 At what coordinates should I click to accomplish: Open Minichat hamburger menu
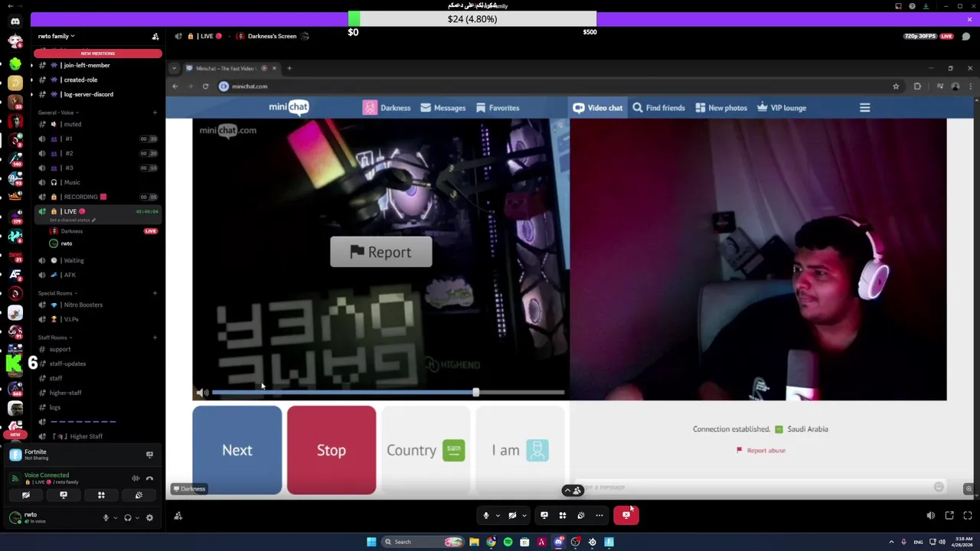coord(864,108)
